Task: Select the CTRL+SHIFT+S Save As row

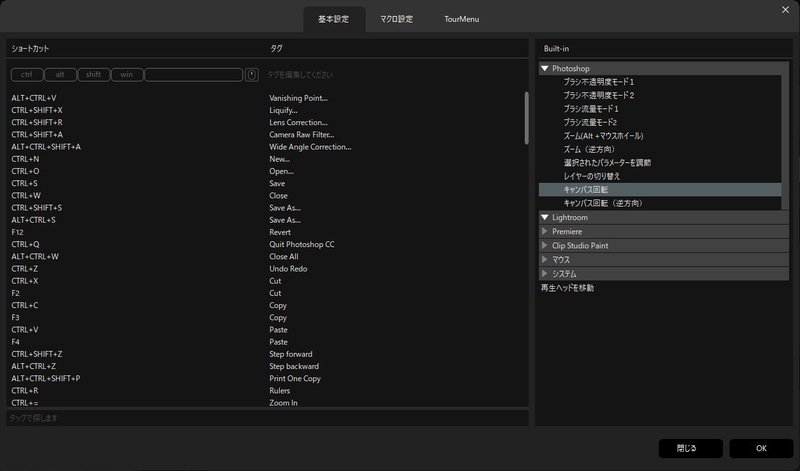Action: pyautogui.click(x=265, y=208)
